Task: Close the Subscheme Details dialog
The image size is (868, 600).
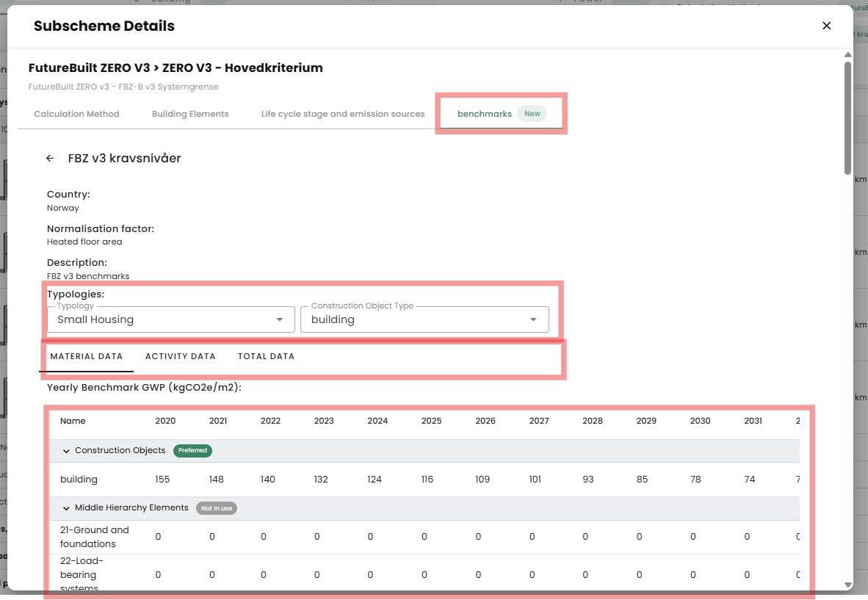Action: pos(826,26)
